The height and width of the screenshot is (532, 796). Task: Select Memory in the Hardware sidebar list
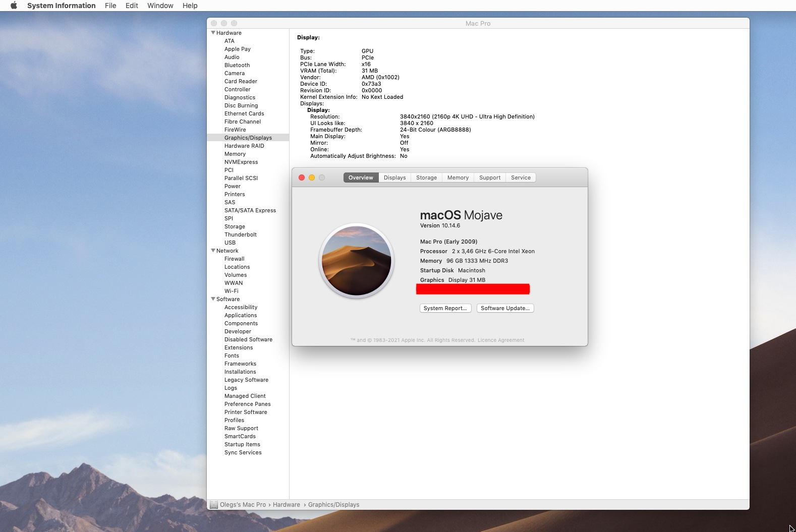(235, 154)
